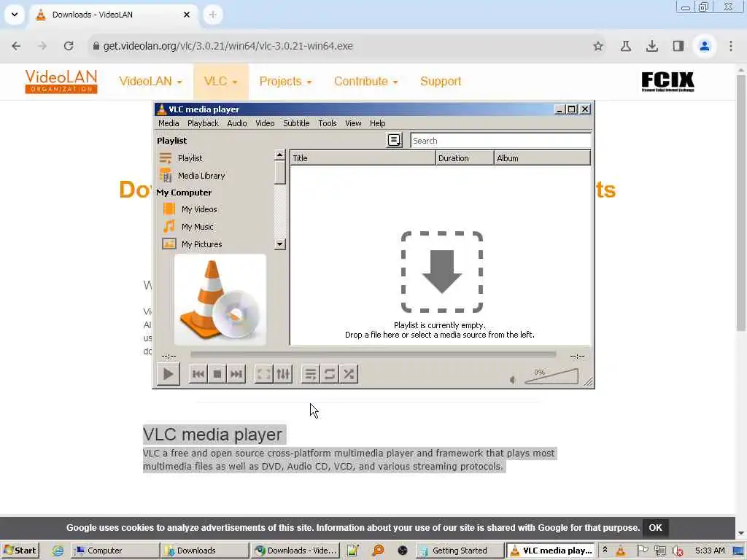Click the VLC cone tray icon
The width and height of the screenshot is (747, 560).
621,551
